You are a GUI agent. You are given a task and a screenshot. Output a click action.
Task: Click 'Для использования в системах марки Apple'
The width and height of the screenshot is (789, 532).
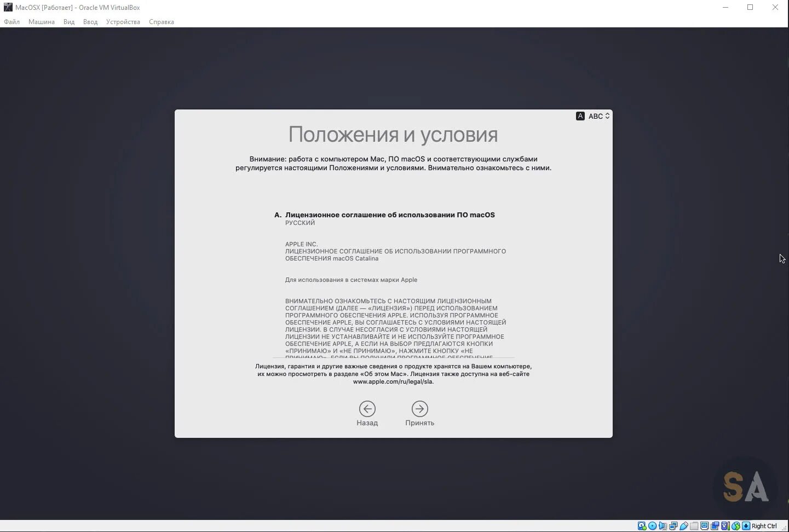pyautogui.click(x=351, y=280)
